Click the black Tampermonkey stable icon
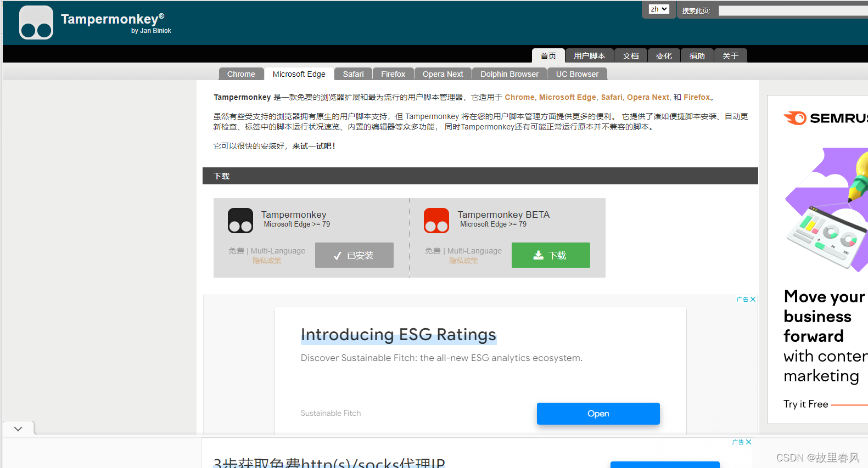868x468 pixels. 240,221
